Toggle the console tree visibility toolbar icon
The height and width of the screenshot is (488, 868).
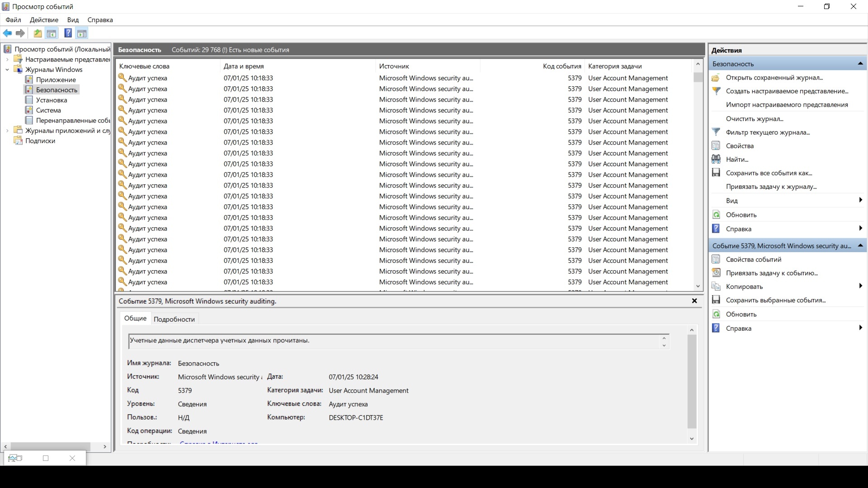51,33
